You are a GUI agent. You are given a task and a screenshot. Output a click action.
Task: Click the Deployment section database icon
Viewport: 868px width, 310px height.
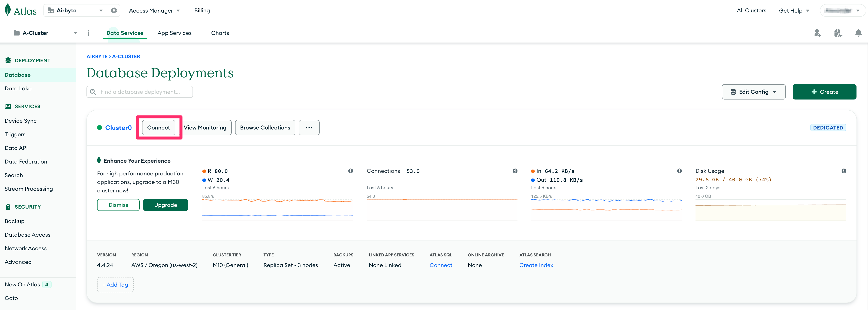tap(8, 60)
